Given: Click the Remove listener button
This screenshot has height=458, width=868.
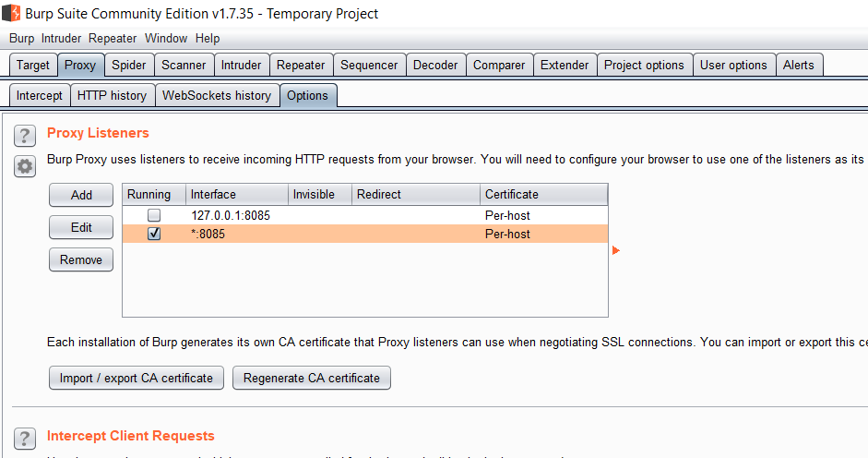Looking at the screenshot, I should (x=81, y=259).
